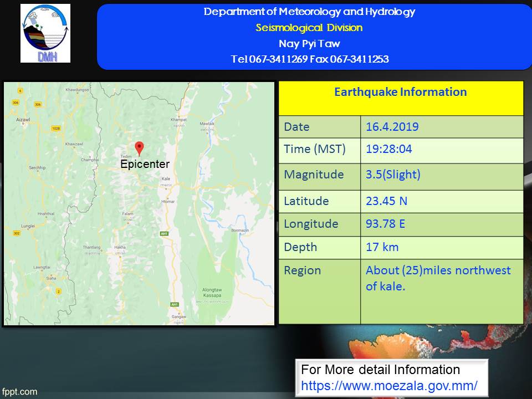
Task: Click Mawlaik town label on map
Action: coord(207,124)
